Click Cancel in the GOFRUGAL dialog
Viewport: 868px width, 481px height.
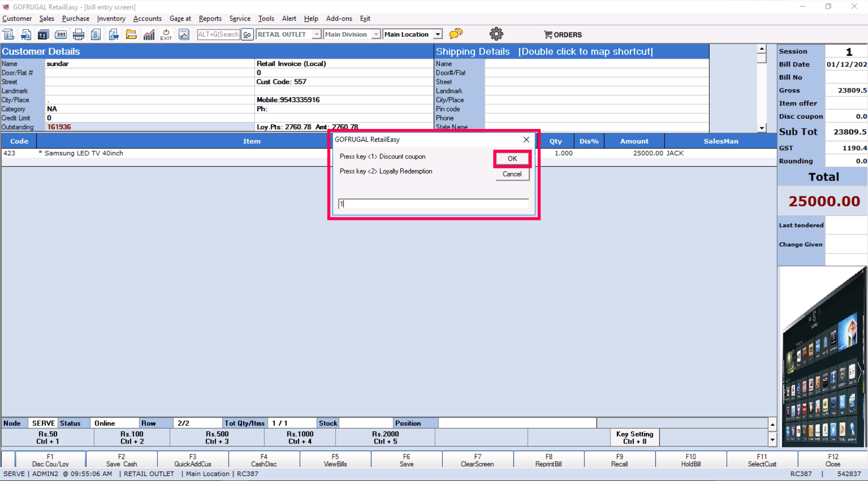(x=512, y=174)
